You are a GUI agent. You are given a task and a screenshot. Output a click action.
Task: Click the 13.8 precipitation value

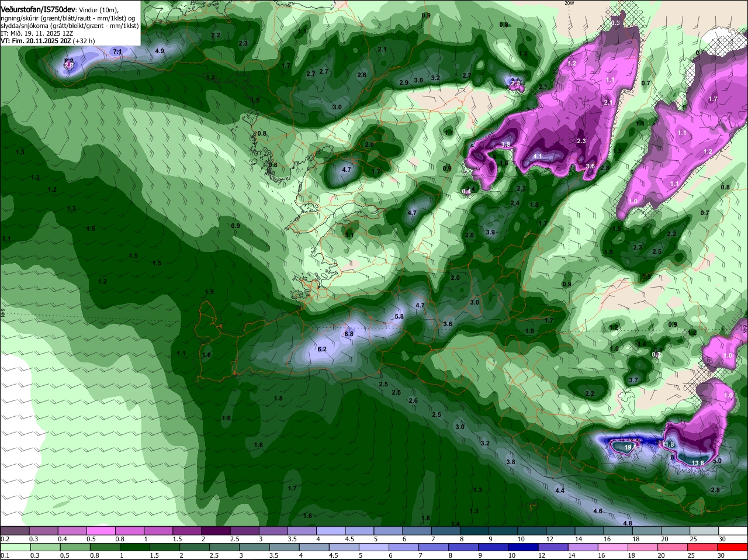pyautogui.click(x=698, y=463)
